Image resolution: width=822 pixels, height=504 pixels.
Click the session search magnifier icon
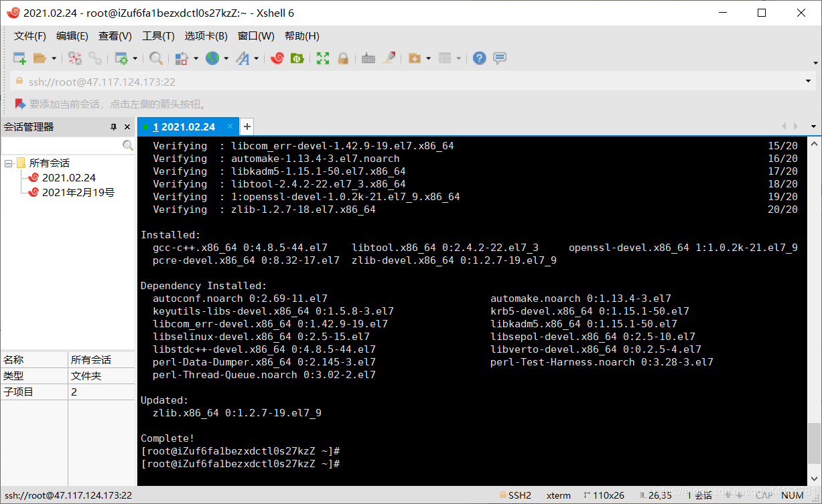[128, 145]
